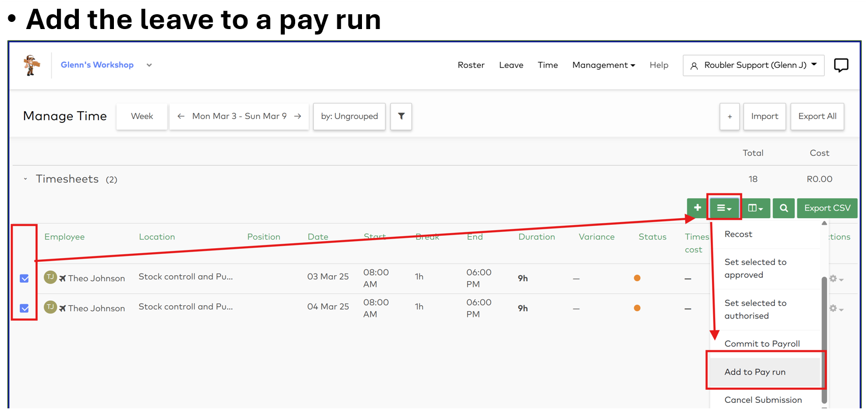Open the Leave nav item
The height and width of the screenshot is (410, 868).
pos(511,65)
